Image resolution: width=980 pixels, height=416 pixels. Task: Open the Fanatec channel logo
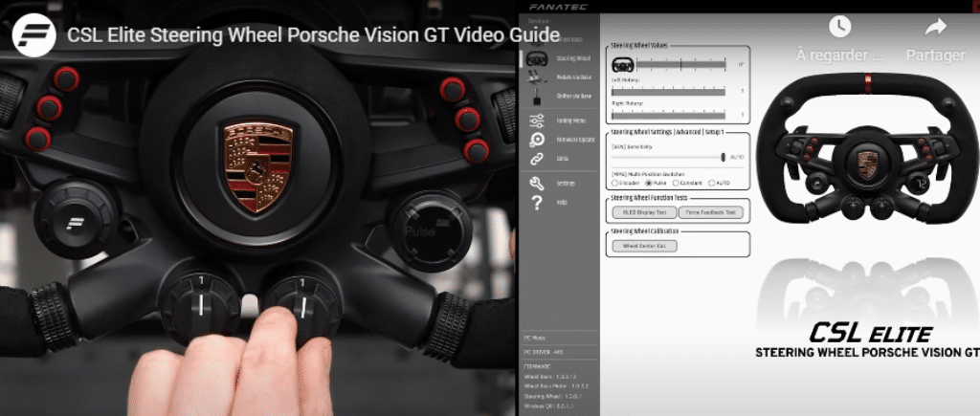coord(34,35)
